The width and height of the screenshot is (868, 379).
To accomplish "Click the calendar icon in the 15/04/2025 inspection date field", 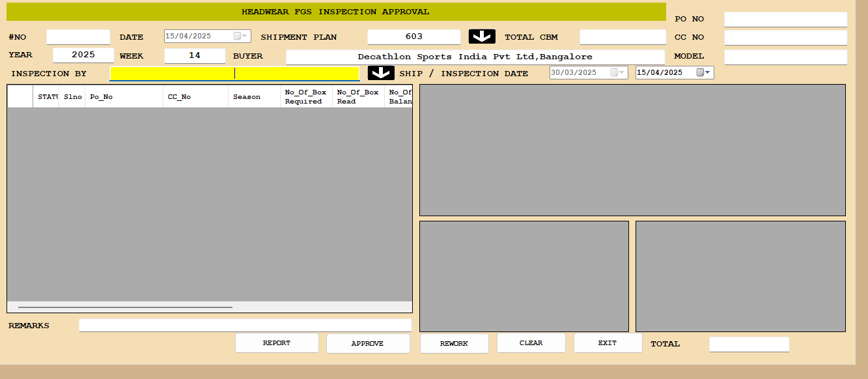I will [x=700, y=73].
